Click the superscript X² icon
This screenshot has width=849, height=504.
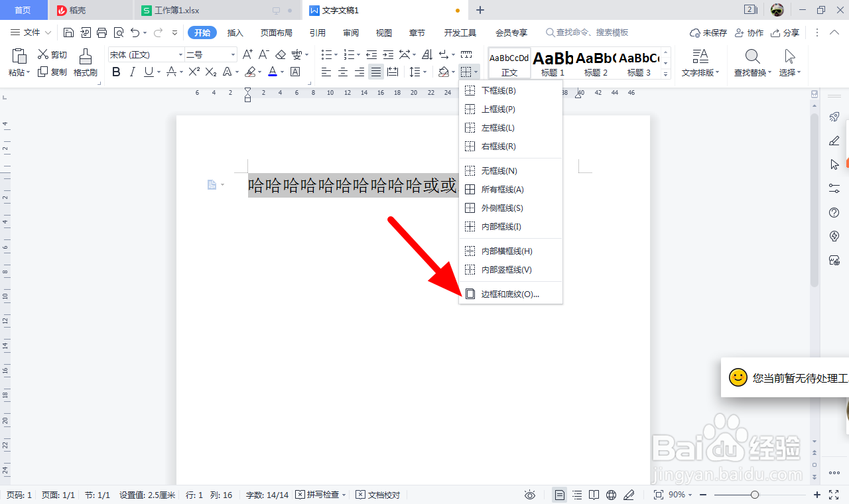click(x=194, y=72)
